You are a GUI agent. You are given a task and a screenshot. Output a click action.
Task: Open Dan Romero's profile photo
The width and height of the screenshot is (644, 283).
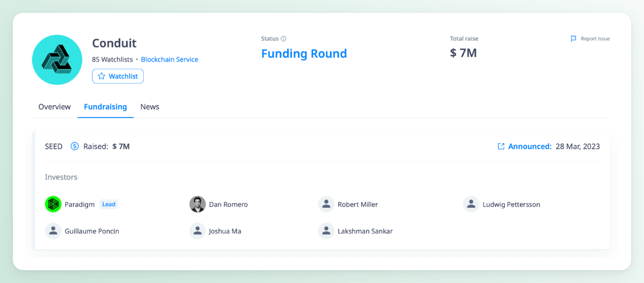point(197,204)
